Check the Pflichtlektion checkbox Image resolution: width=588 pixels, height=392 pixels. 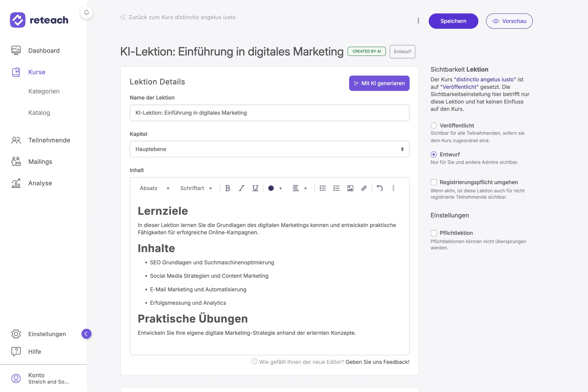(434, 233)
